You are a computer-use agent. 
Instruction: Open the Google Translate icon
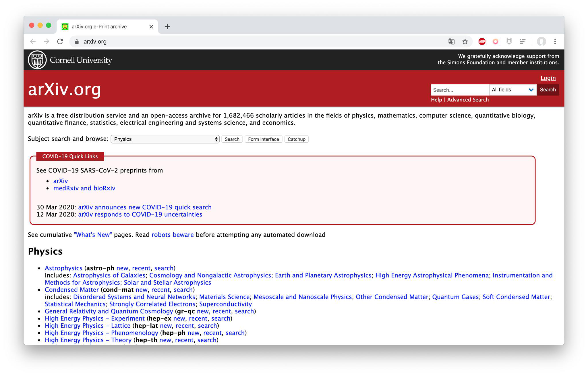click(451, 41)
